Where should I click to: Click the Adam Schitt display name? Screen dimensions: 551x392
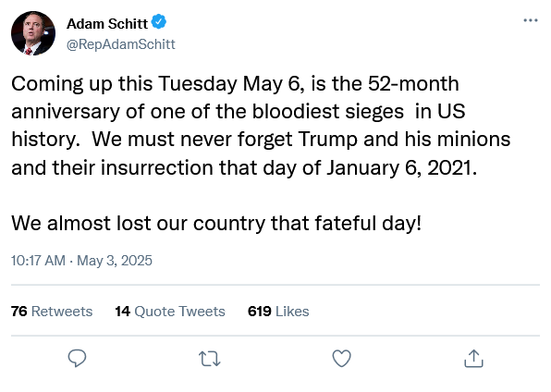107,24
